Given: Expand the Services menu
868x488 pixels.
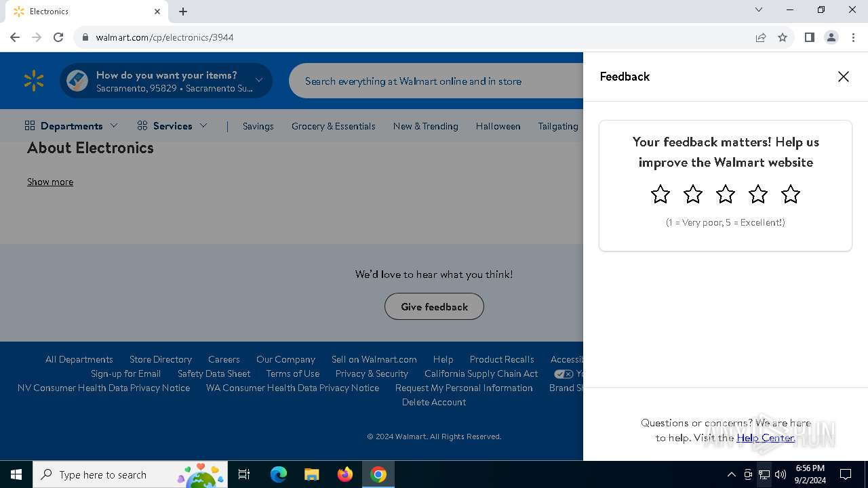Looking at the screenshot, I should [172, 126].
